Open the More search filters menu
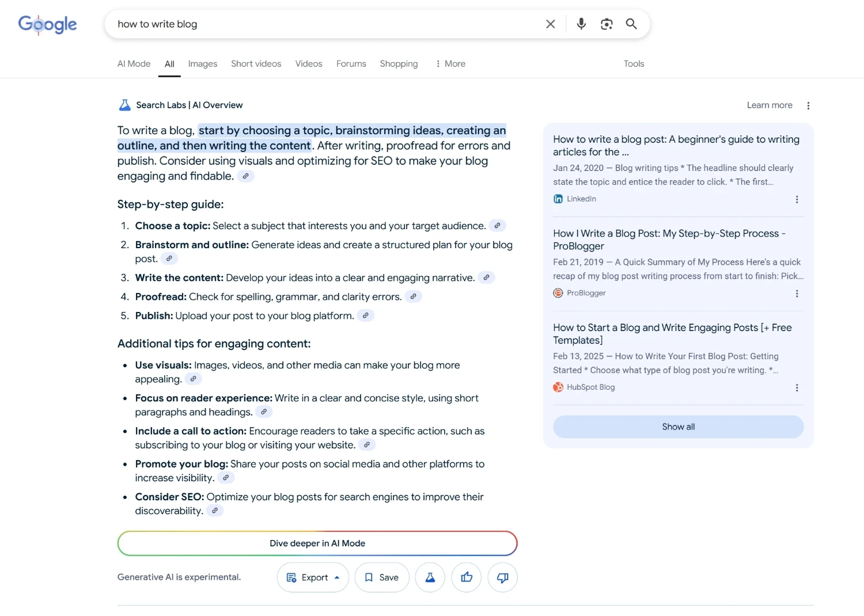 (450, 64)
